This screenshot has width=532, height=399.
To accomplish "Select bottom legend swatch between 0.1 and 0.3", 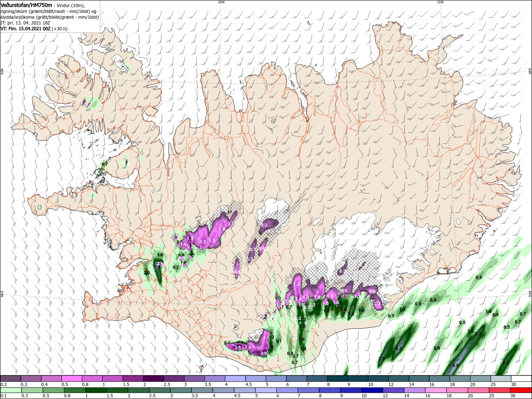I will 10,390.
